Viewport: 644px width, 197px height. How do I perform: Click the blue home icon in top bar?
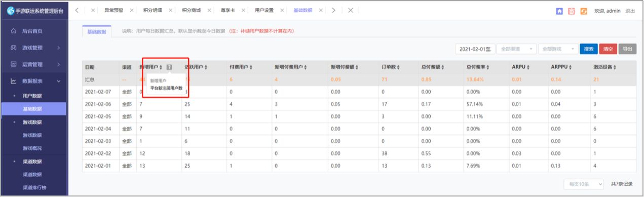[559, 11]
